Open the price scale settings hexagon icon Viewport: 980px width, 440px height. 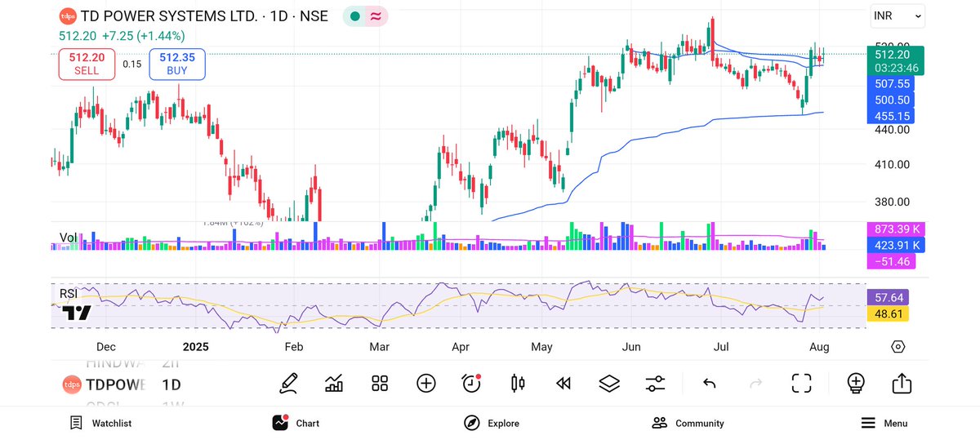pos(898,347)
